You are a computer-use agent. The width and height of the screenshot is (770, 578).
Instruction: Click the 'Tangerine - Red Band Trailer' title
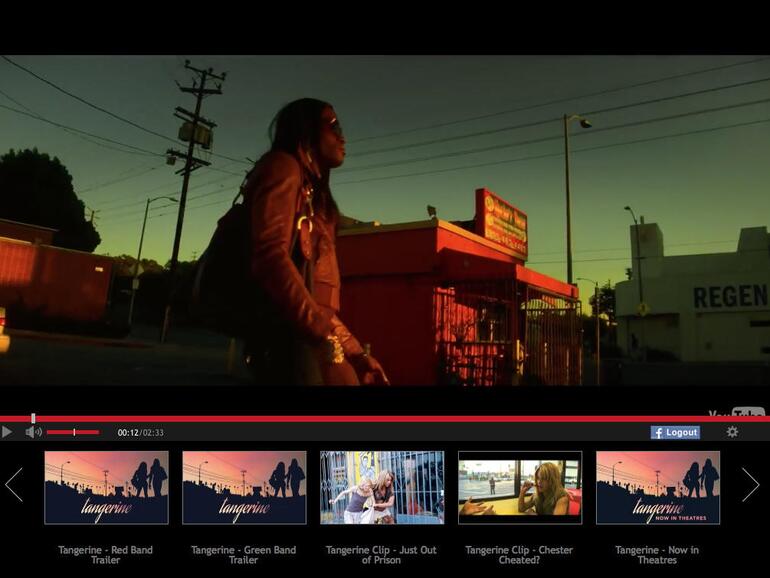tap(106, 555)
